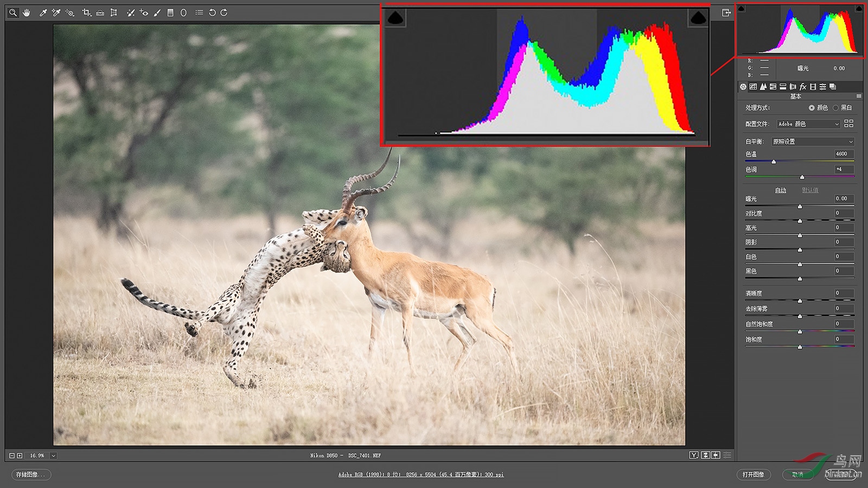This screenshot has width=868, height=488.
Task: Click the 色温 value field showing 4600
Action: (x=844, y=154)
